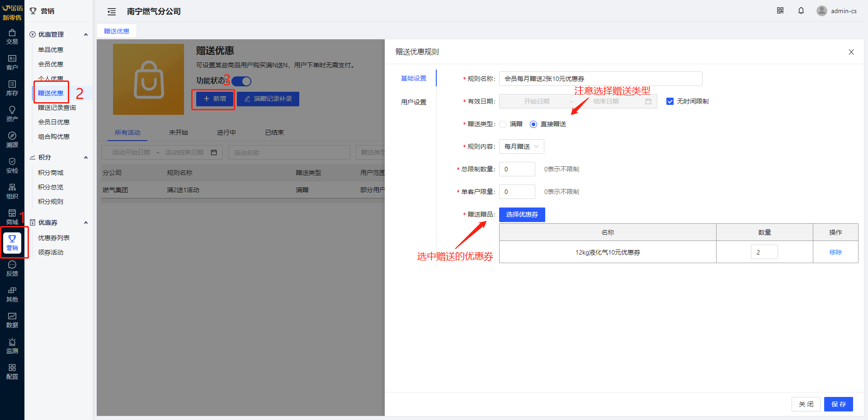Click the 金诺新零售 logo
The height and width of the screenshot is (420, 868).
pos(12,12)
